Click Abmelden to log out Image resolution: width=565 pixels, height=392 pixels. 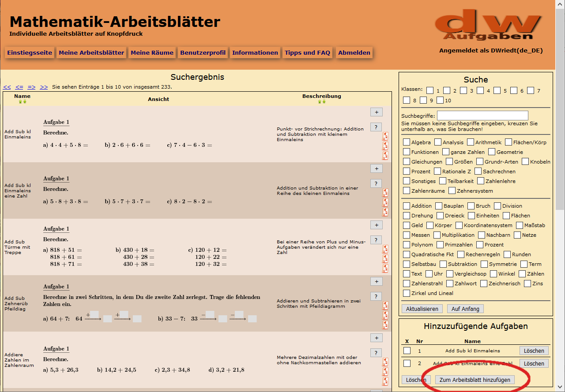[x=354, y=52]
